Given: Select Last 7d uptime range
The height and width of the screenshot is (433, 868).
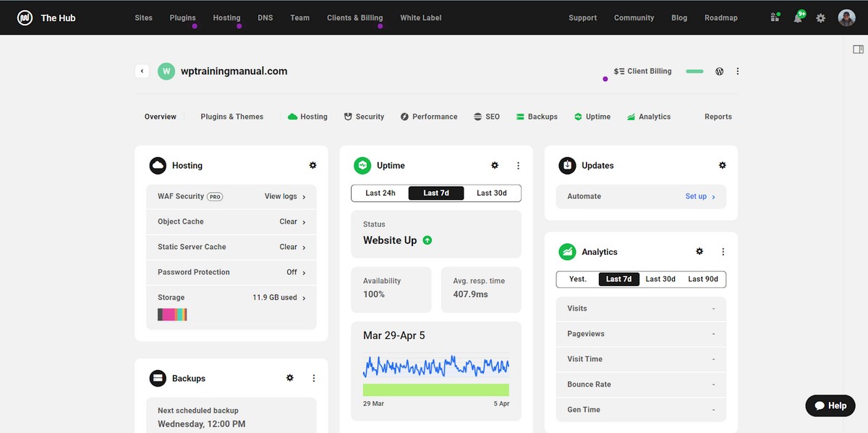Looking at the screenshot, I should click(436, 193).
